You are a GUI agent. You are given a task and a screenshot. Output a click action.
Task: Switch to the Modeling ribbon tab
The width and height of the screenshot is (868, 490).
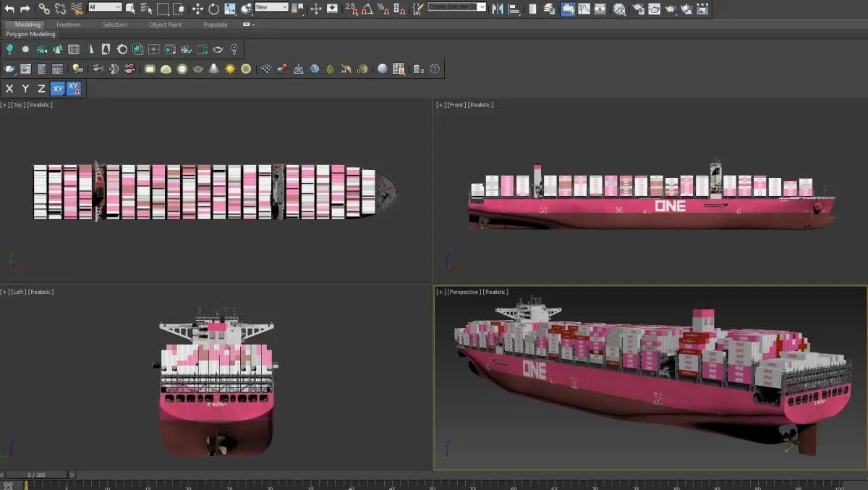pos(28,25)
